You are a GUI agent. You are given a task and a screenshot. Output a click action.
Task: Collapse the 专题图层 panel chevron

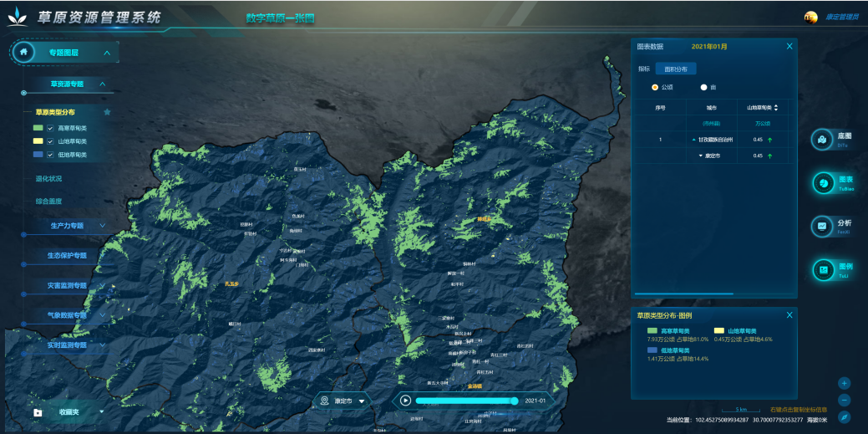107,54
